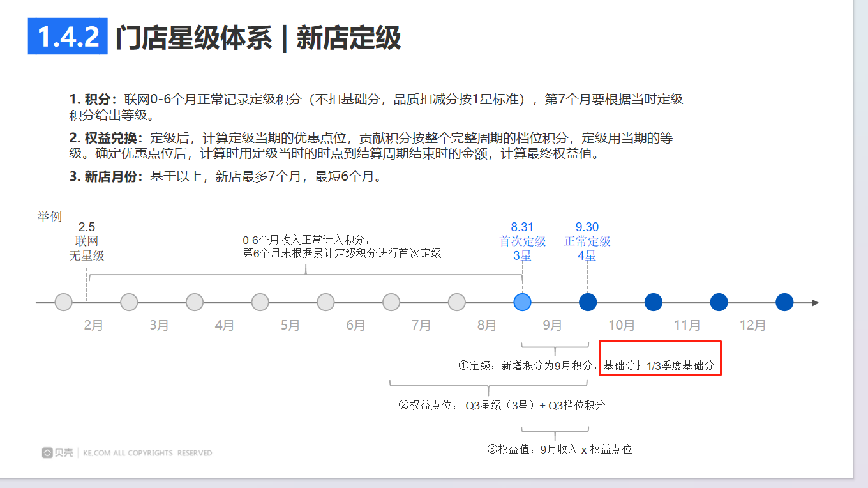The width and height of the screenshot is (868, 488).
Task: Click the slide title 门店星级体系｜新店定级
Action: (x=258, y=38)
